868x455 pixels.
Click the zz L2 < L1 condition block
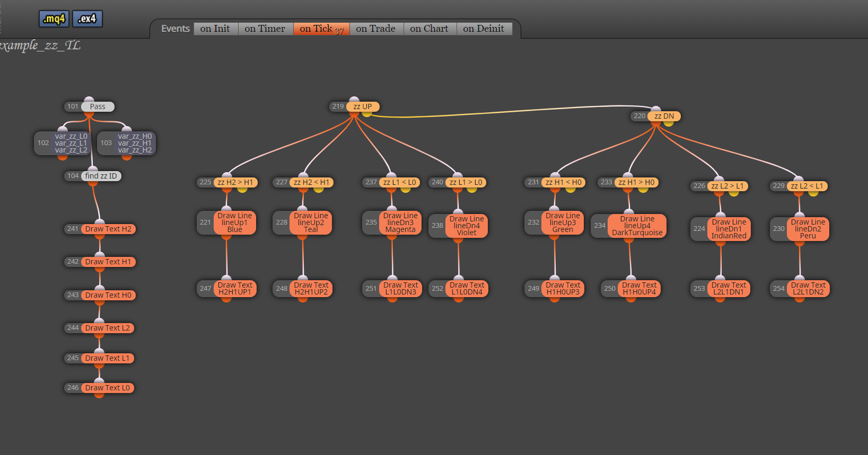[807, 186]
